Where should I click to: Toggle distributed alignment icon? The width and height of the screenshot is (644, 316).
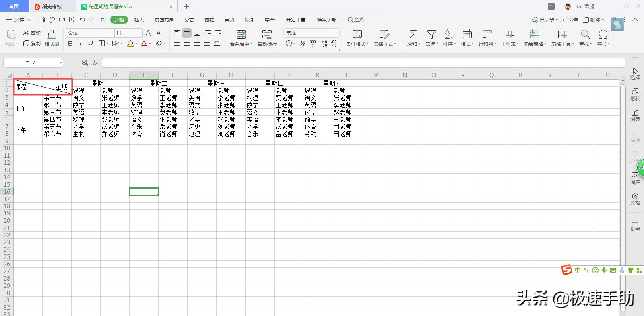pos(217,43)
